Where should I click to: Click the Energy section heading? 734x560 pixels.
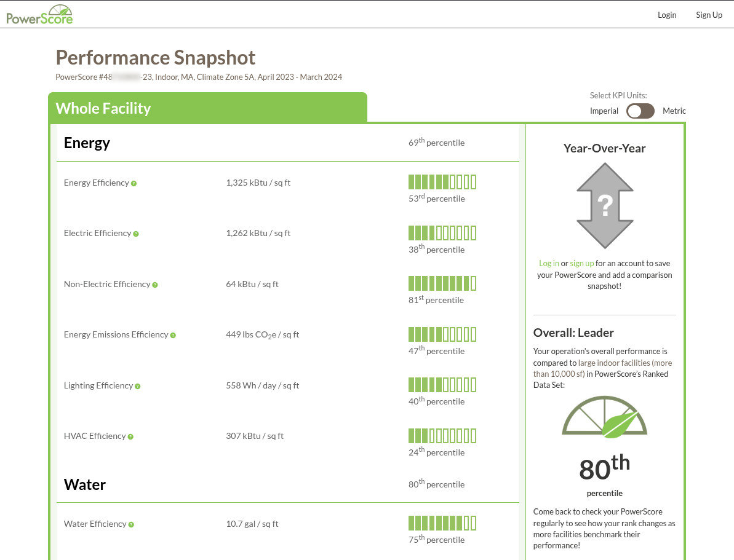pyautogui.click(x=87, y=143)
